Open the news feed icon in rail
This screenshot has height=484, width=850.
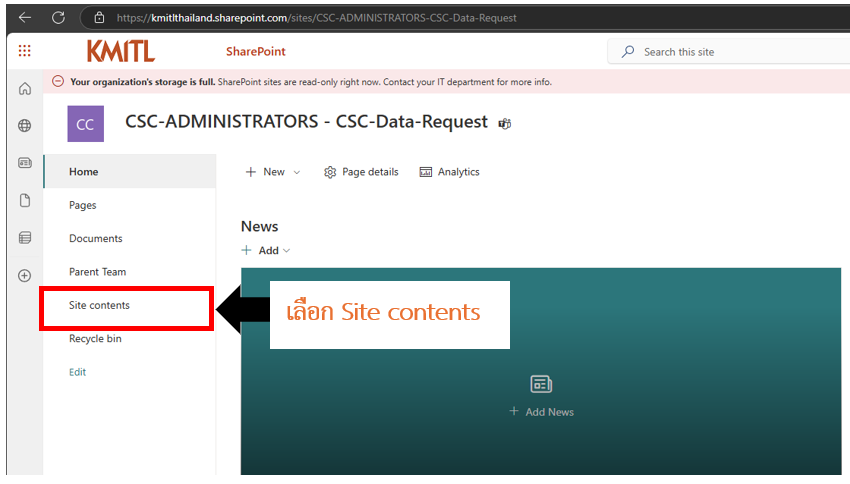(x=25, y=163)
